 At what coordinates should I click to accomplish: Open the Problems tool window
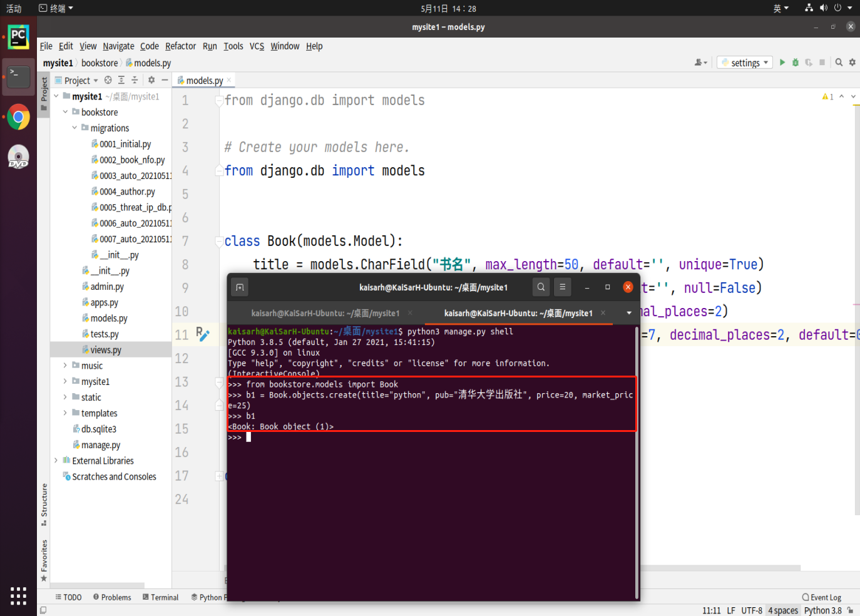point(112,598)
